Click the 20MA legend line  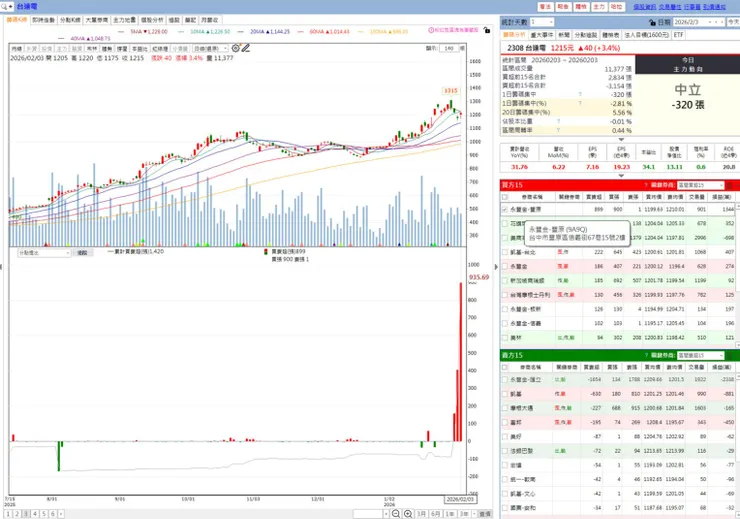click(x=264, y=32)
